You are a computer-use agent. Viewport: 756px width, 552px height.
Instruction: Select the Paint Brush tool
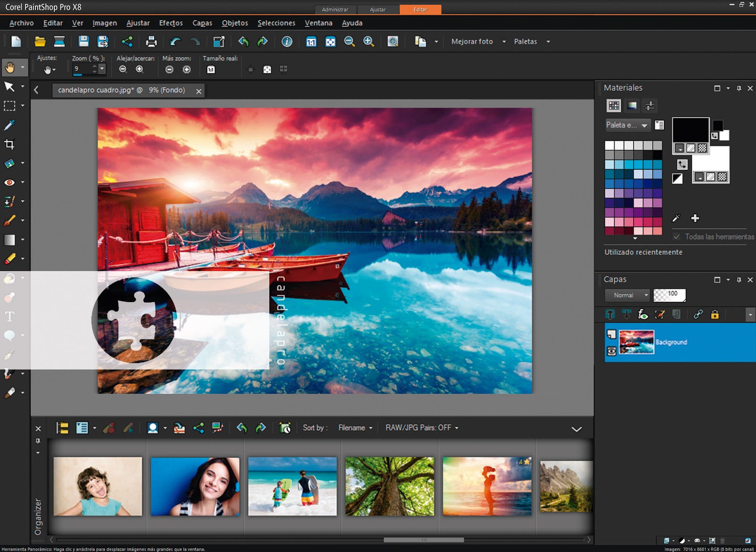9,221
